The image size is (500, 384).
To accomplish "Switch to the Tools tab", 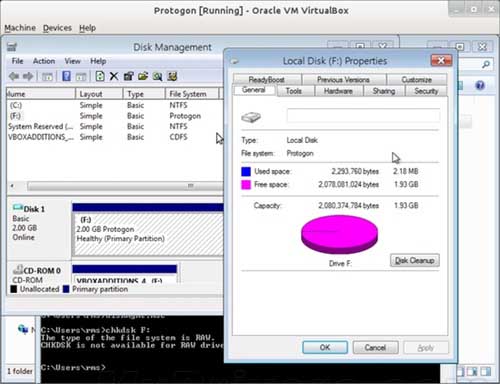I will (294, 91).
